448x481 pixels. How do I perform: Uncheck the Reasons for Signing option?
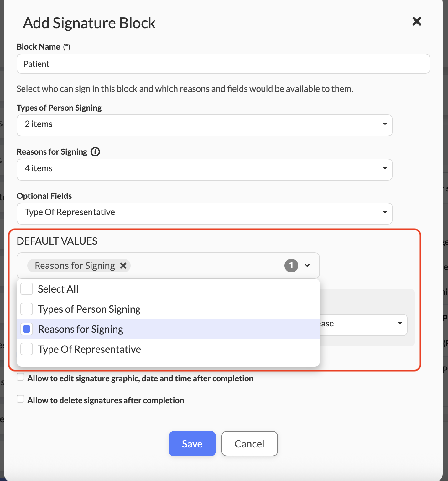pos(27,329)
